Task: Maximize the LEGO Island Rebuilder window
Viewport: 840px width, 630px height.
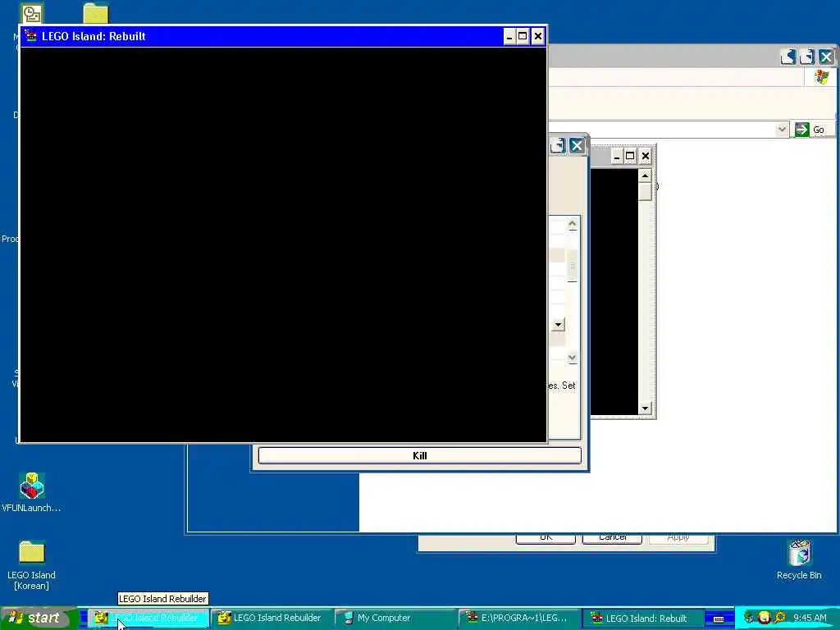Action: [558, 146]
